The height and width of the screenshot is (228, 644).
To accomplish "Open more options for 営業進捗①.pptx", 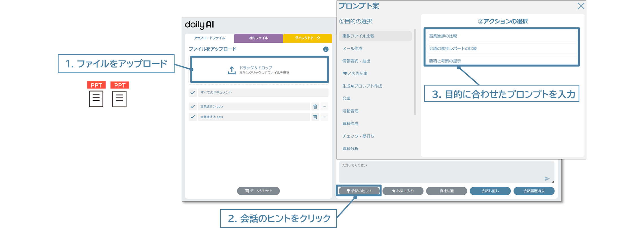I will (325, 107).
